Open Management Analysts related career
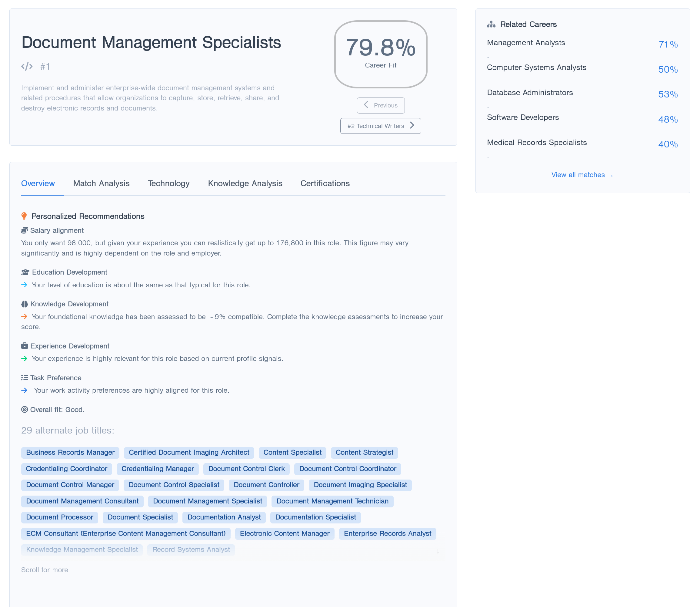This screenshot has height=607, width=700. [x=526, y=43]
